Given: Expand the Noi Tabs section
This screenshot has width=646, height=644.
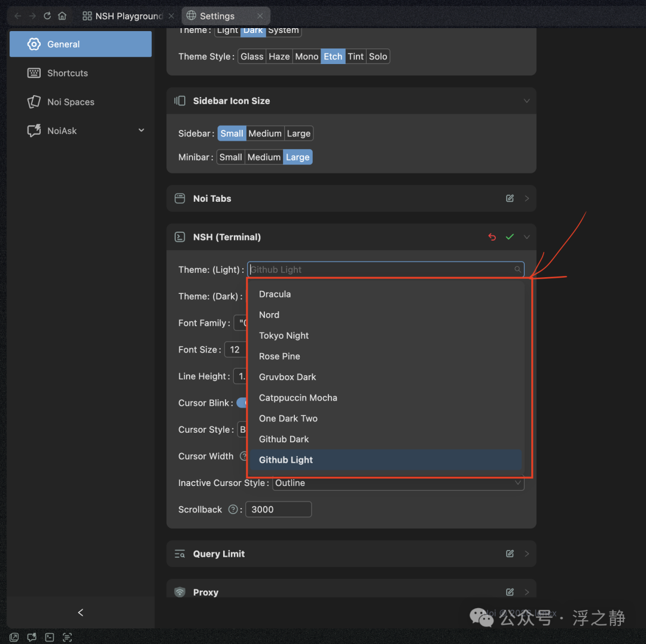Looking at the screenshot, I should tap(526, 198).
